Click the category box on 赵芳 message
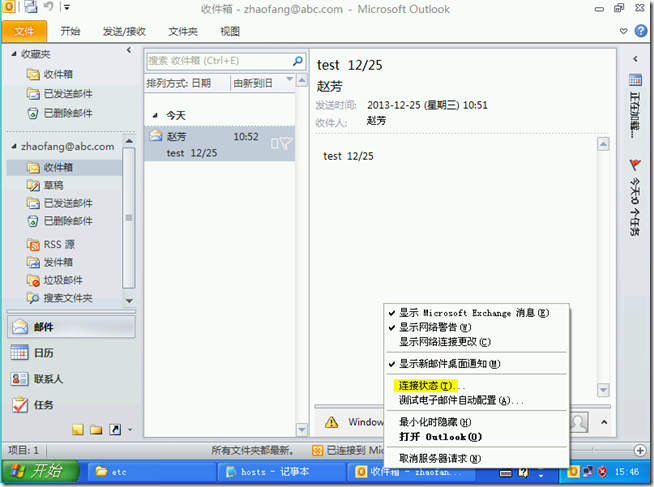654x487 pixels. [274, 143]
